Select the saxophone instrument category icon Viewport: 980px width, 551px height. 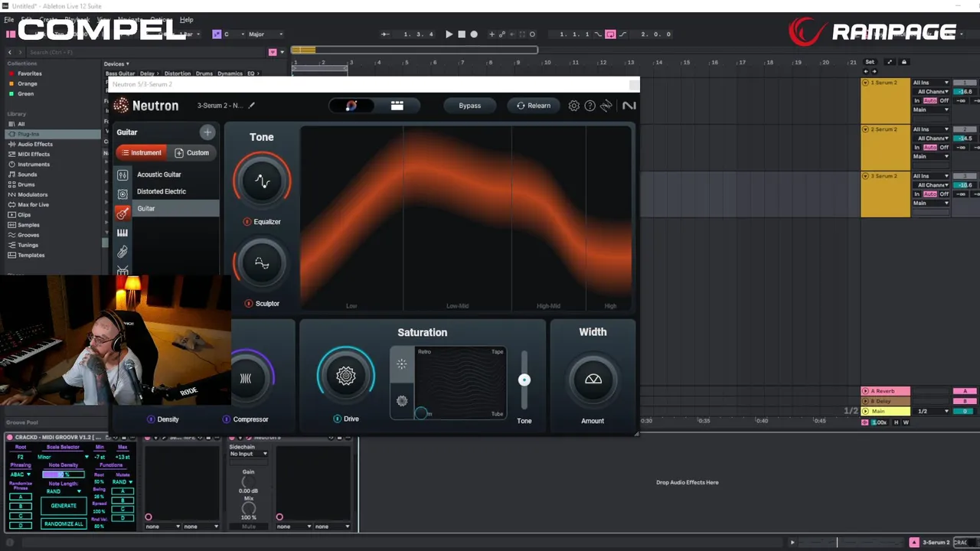(122, 252)
